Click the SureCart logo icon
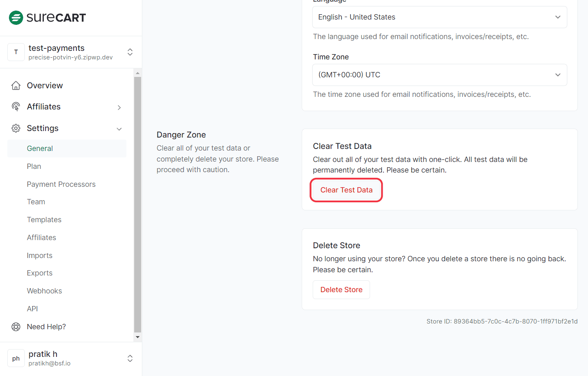Viewport: 588px width, 376px height. click(x=16, y=17)
